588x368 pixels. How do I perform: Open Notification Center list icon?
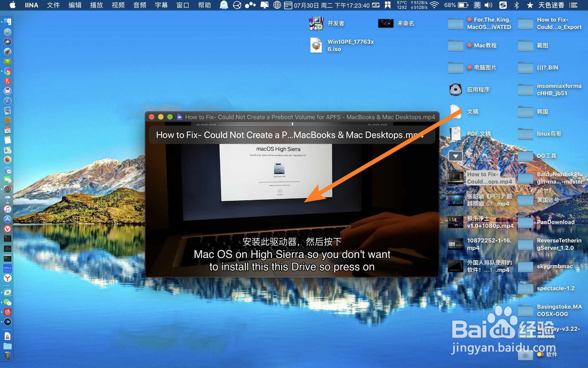click(x=573, y=5)
